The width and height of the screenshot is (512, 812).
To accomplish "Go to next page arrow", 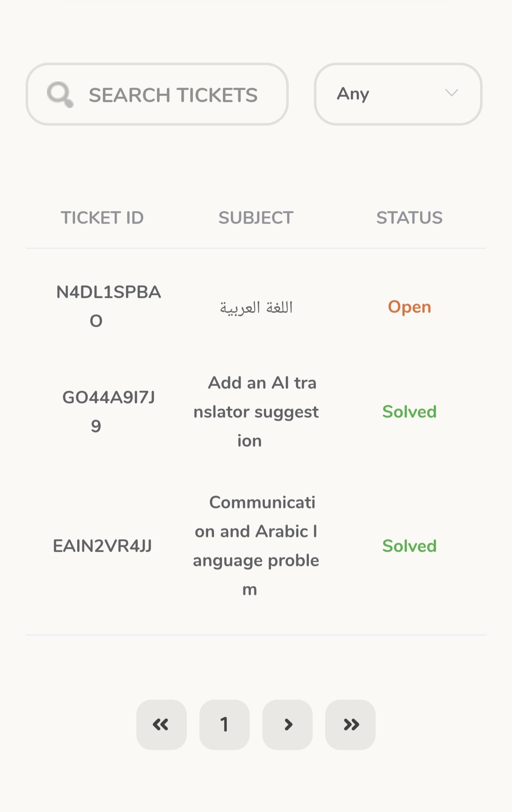I will pos(287,724).
